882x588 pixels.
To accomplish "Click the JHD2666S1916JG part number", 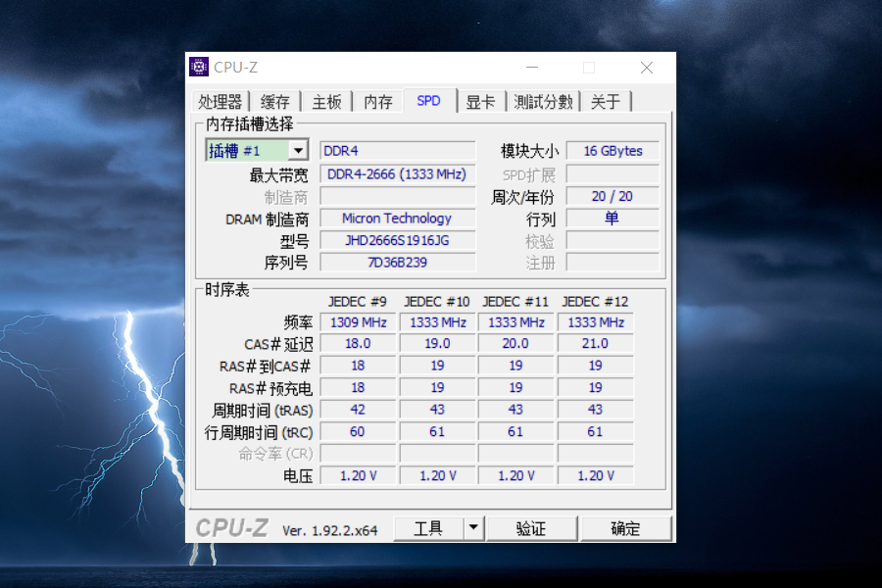I will click(398, 240).
